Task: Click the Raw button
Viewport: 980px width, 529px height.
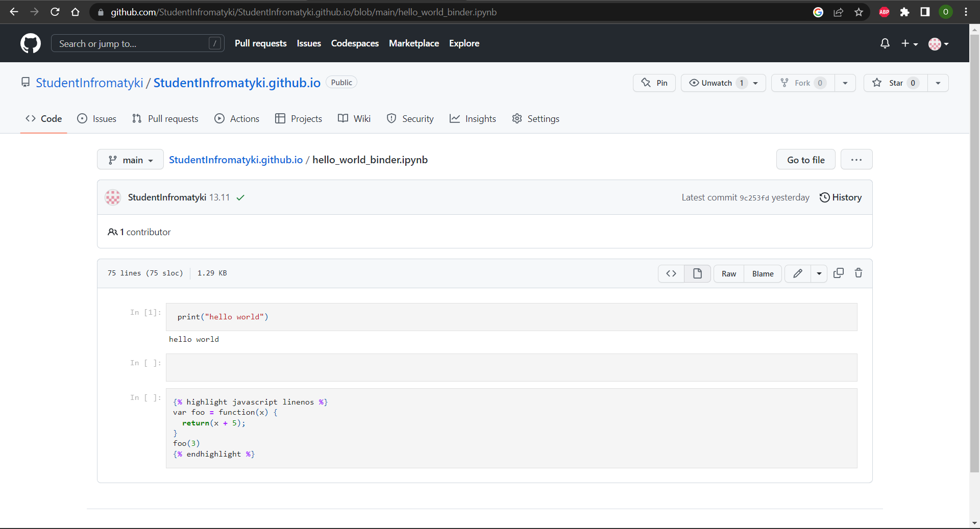Action: pyautogui.click(x=728, y=273)
